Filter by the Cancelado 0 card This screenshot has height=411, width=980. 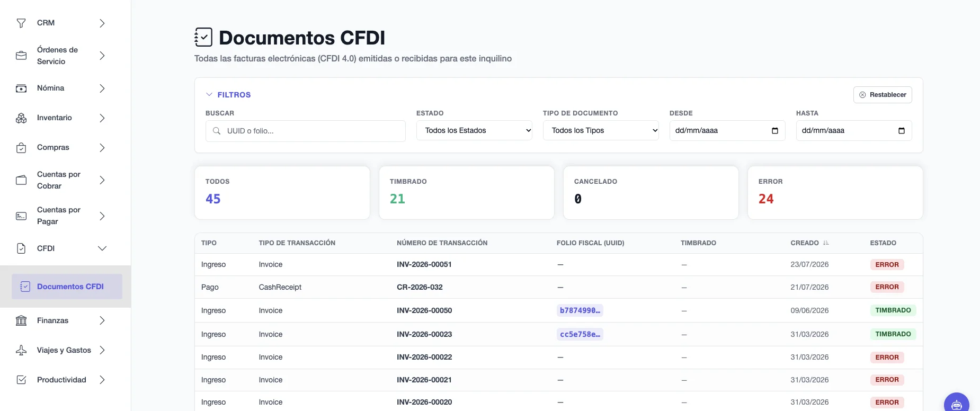click(651, 193)
